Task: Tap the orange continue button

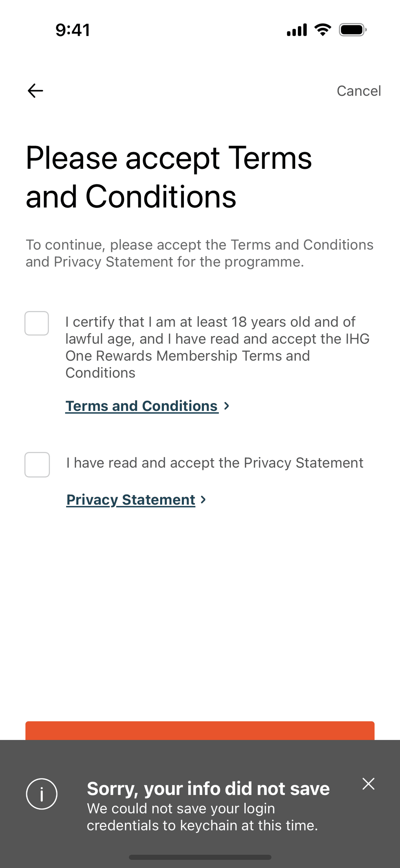Action: pos(200,731)
